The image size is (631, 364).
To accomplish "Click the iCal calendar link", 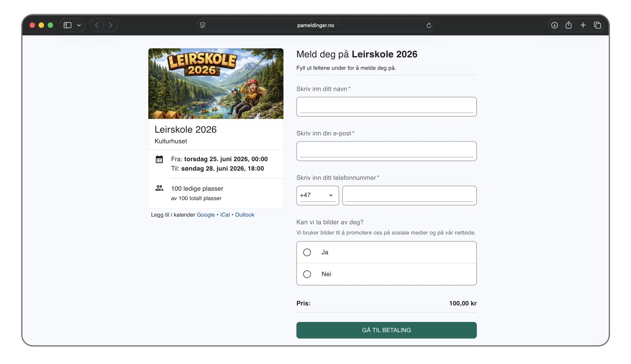I will tap(225, 215).
